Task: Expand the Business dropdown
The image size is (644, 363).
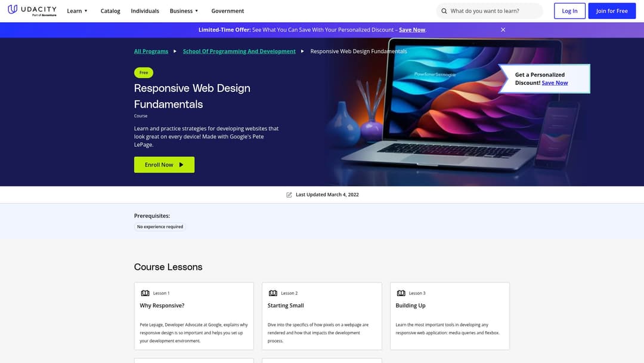Action: (184, 11)
